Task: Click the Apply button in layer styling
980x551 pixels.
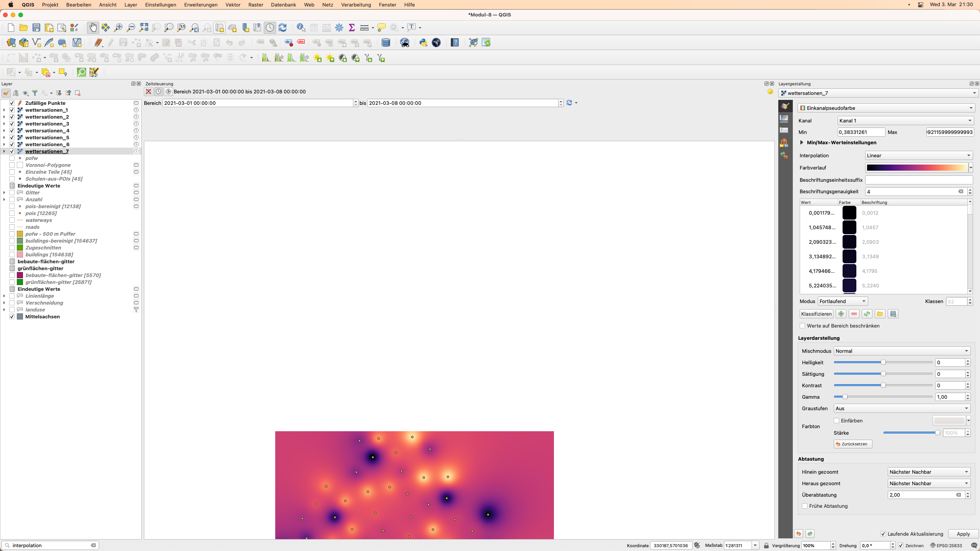Action: click(962, 533)
